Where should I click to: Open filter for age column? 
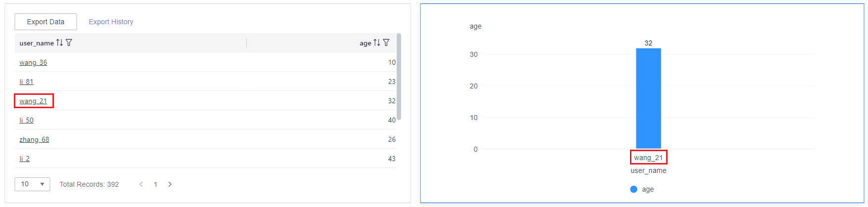click(386, 43)
